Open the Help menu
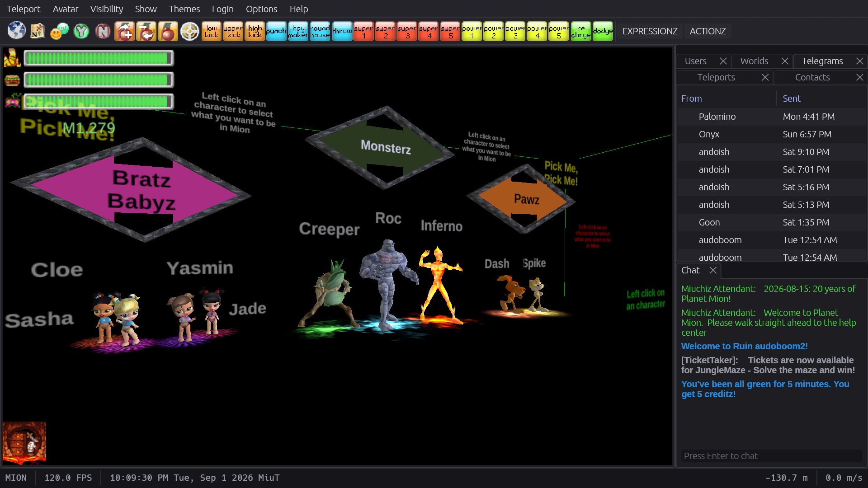 [299, 9]
